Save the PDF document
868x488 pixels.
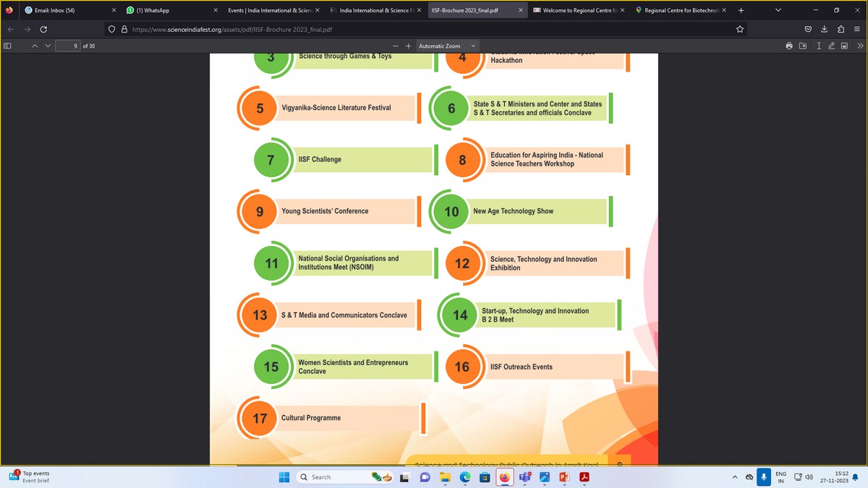[x=803, y=46]
